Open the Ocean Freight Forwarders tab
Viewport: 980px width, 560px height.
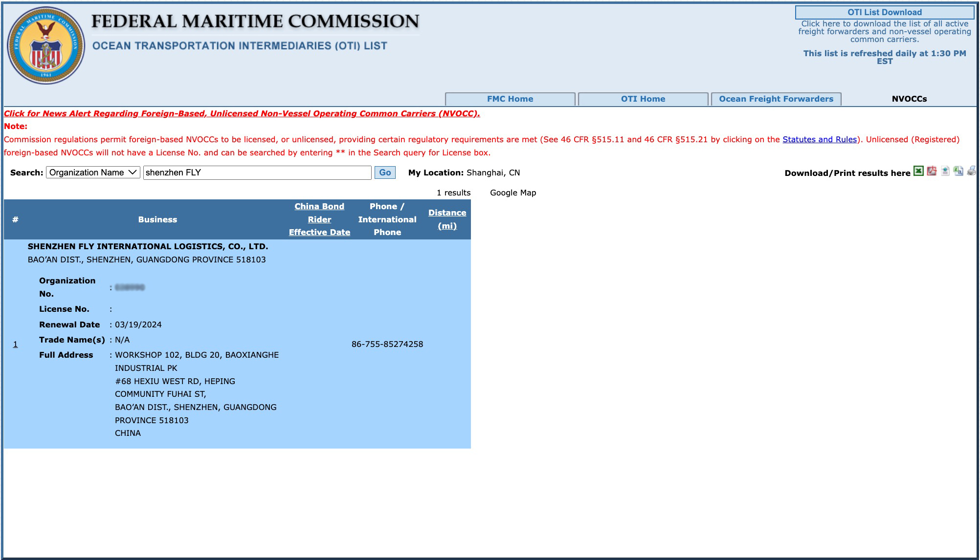point(776,99)
